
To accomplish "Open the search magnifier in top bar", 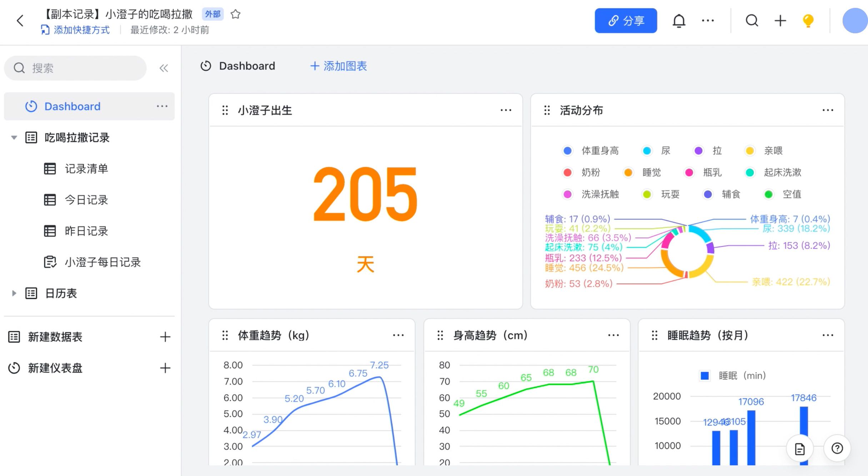I will point(752,21).
